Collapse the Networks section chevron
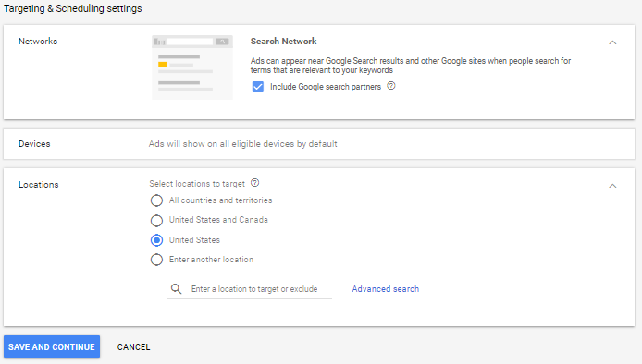 (612, 42)
